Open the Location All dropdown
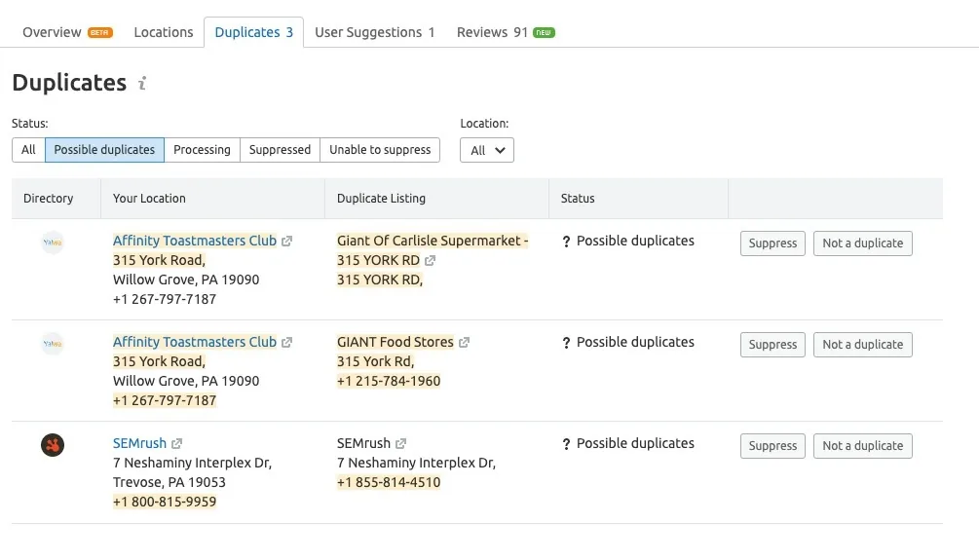Screen dimensions: 979x560 pos(487,150)
